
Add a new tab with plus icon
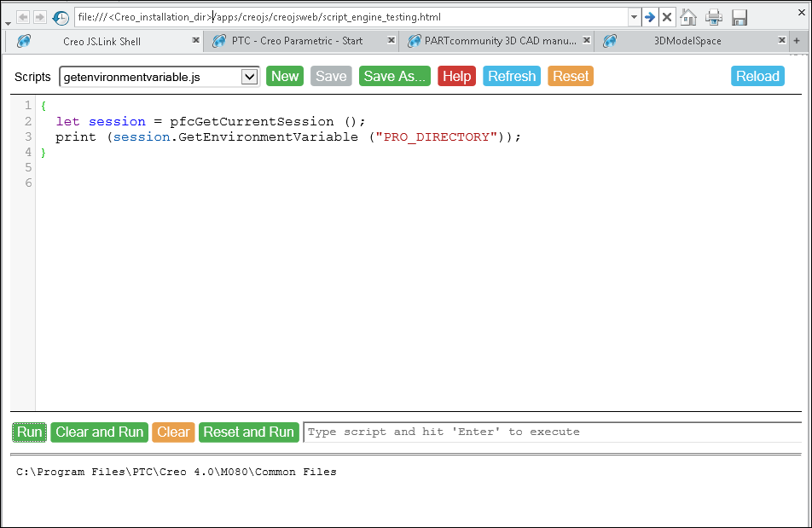click(x=796, y=41)
